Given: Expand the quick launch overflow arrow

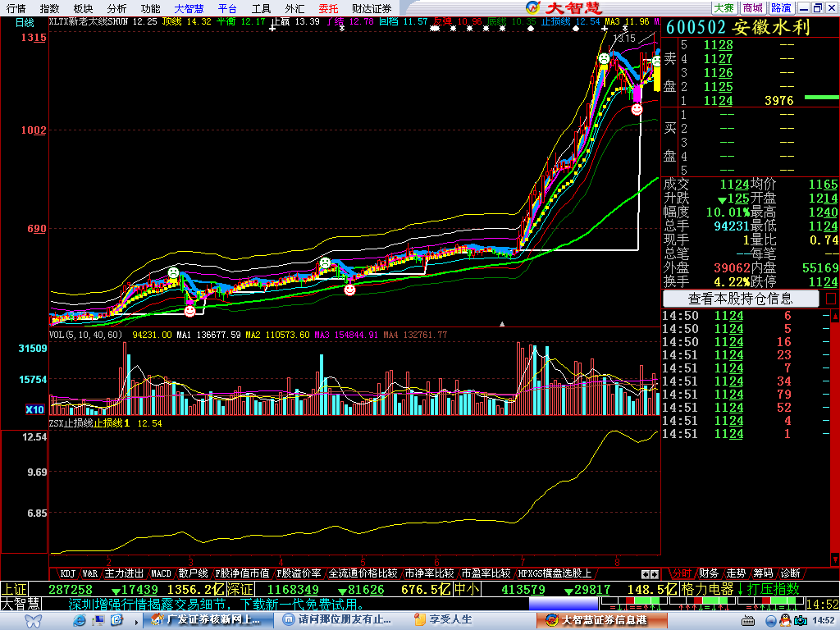Looking at the screenshot, I should (137, 622).
